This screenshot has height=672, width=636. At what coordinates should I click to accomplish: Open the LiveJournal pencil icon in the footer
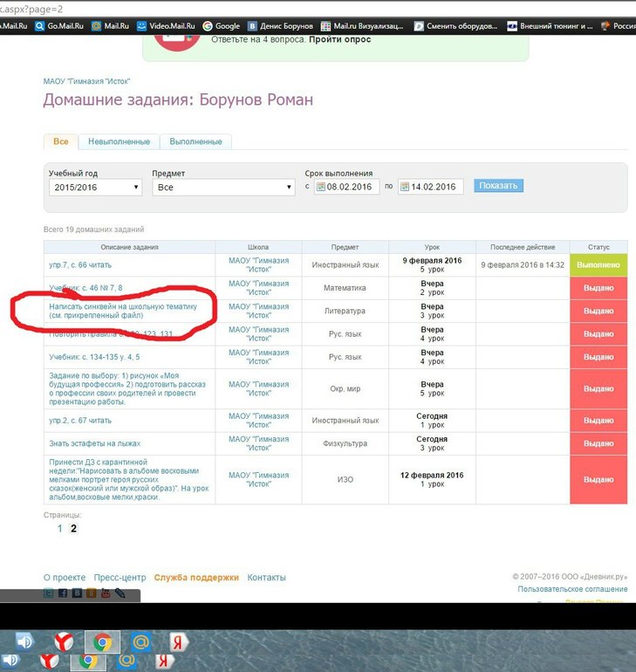[120, 593]
